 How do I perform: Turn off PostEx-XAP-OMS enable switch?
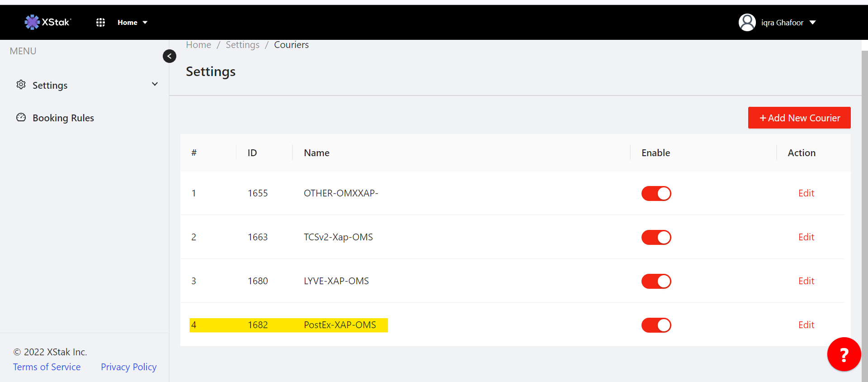click(x=656, y=325)
